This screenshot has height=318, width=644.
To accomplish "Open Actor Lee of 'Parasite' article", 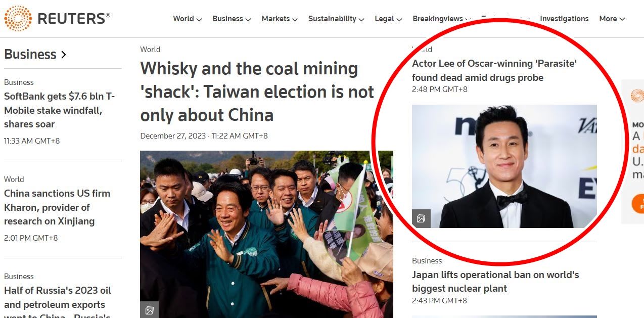I will (494, 70).
